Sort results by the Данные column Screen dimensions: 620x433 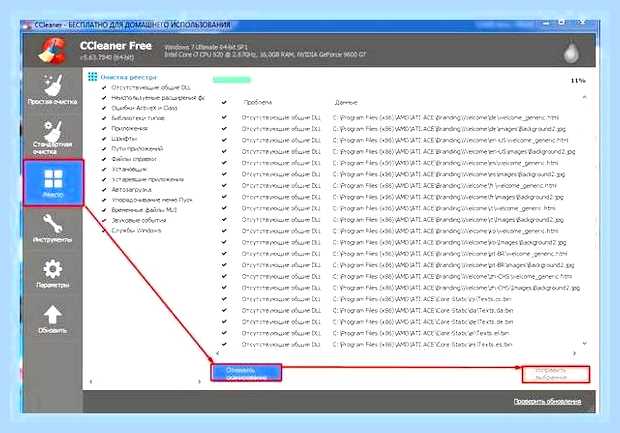346,102
